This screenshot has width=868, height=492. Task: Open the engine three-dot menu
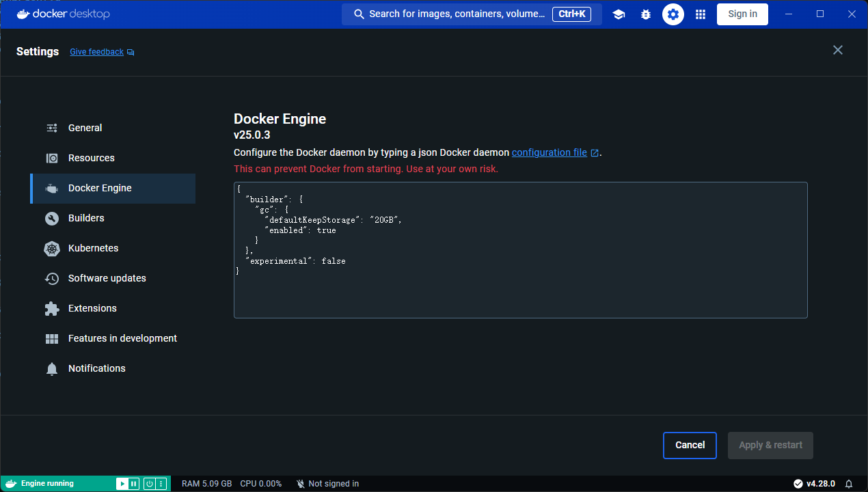point(161,484)
